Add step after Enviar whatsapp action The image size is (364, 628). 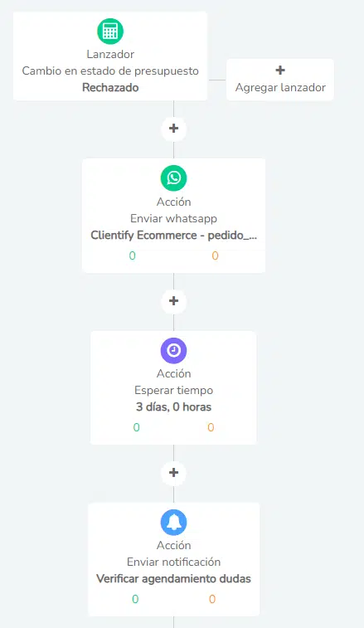tap(173, 301)
